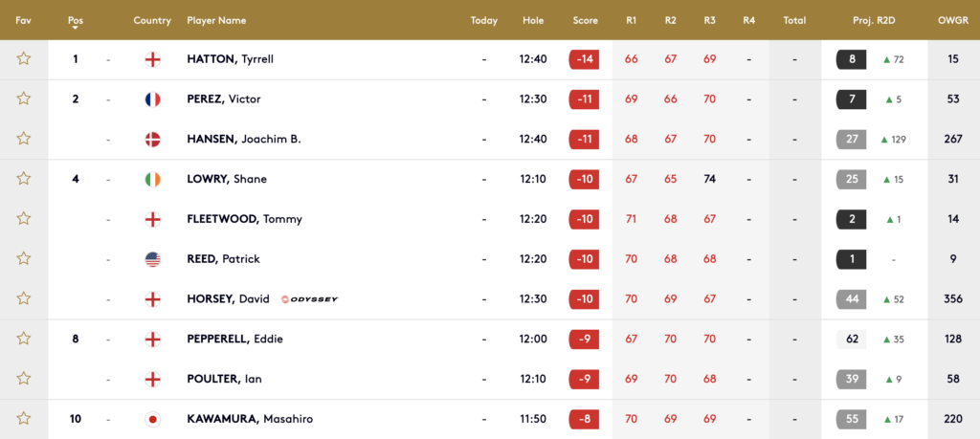
Task: Sort leaderboard by Pos column arrow
Action: click(x=75, y=29)
